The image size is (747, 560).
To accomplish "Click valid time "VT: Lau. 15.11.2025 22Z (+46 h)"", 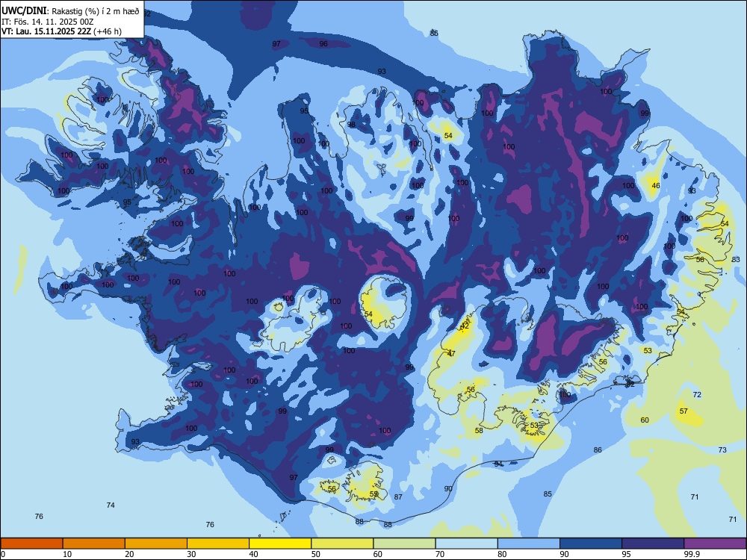I will click(x=61, y=31).
